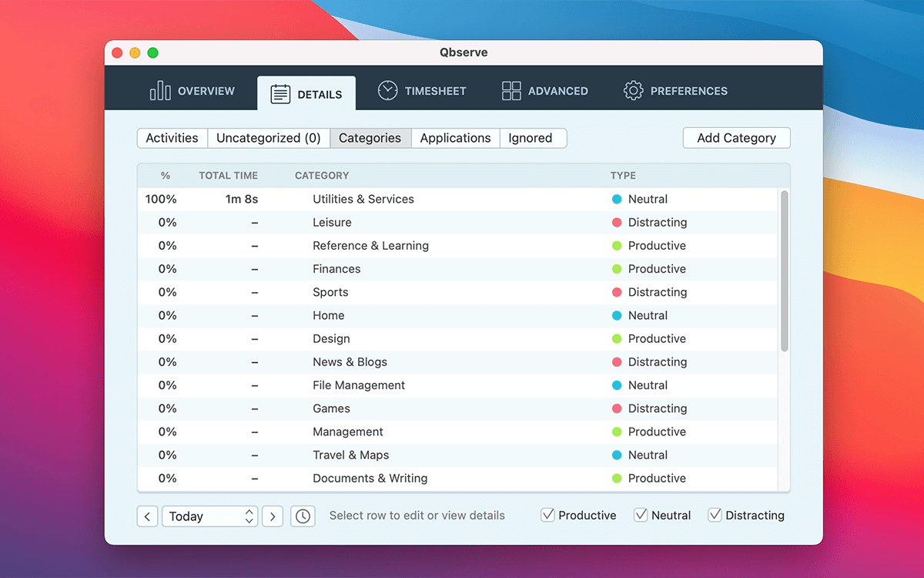Click the Advanced grid icon
The width and height of the screenshot is (924, 578).
pos(511,91)
